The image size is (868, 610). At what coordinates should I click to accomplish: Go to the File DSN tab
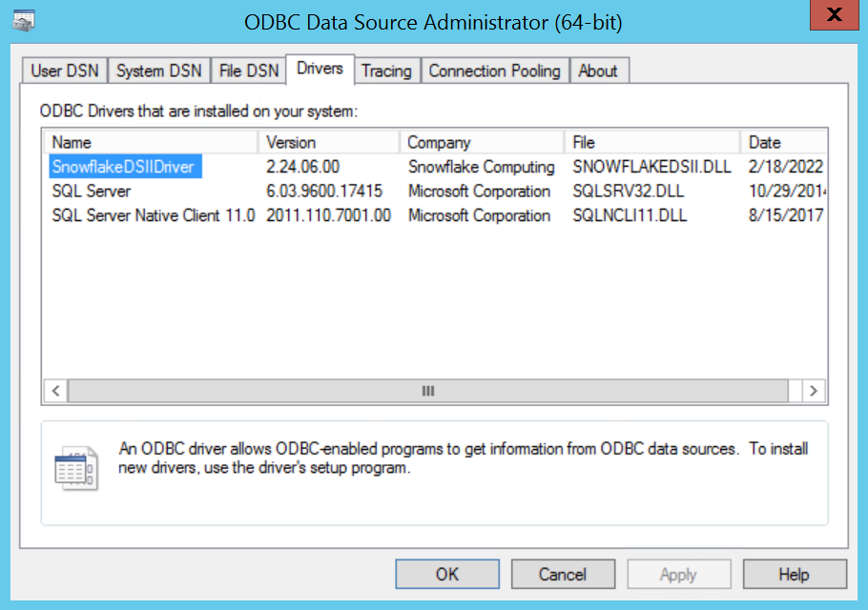(x=249, y=71)
